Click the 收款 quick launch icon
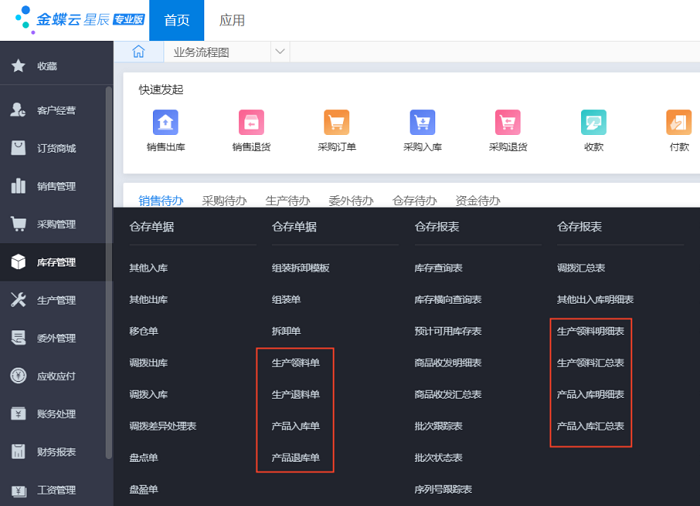 coord(594,123)
